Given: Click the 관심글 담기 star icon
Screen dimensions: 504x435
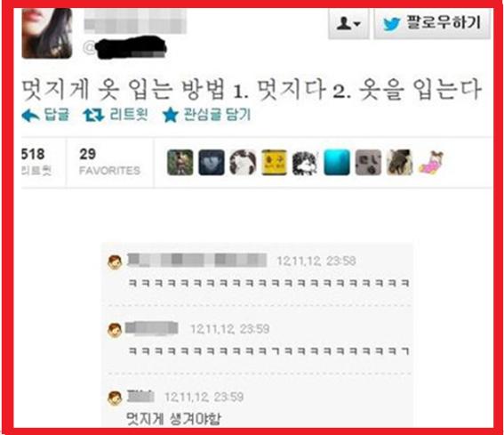Looking at the screenshot, I should (171, 115).
